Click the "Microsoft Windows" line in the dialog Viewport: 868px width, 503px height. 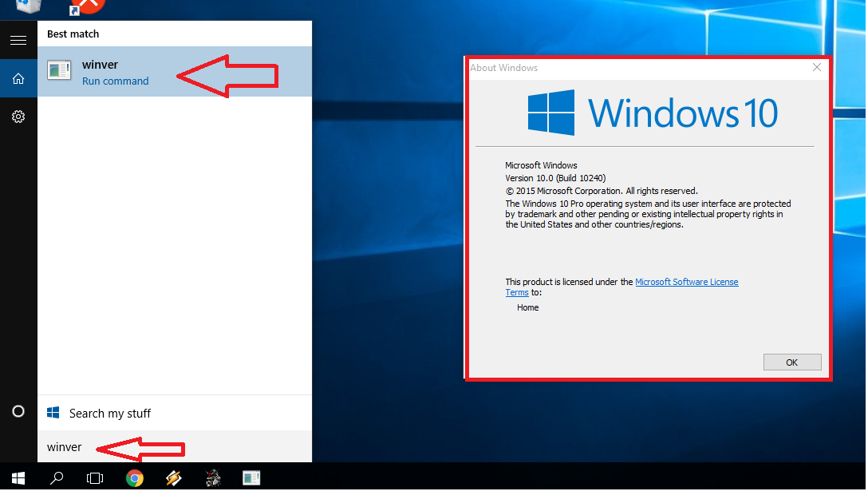(541, 165)
